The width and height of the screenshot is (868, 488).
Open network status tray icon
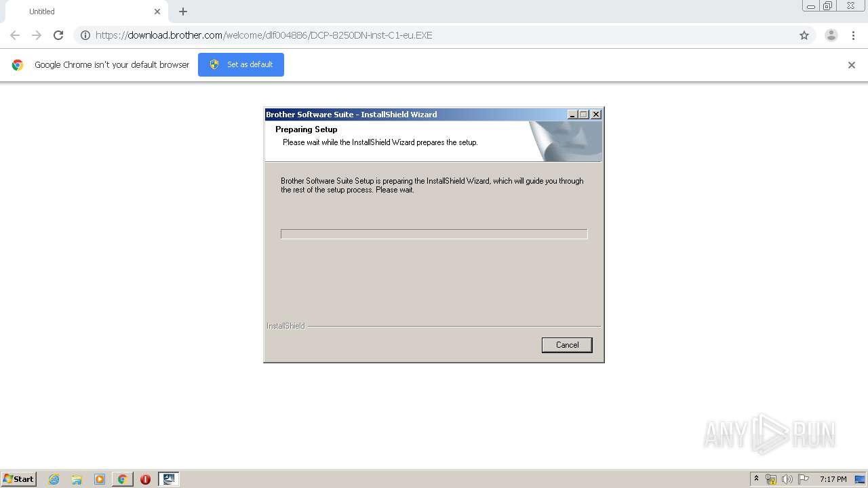pyautogui.click(x=771, y=479)
